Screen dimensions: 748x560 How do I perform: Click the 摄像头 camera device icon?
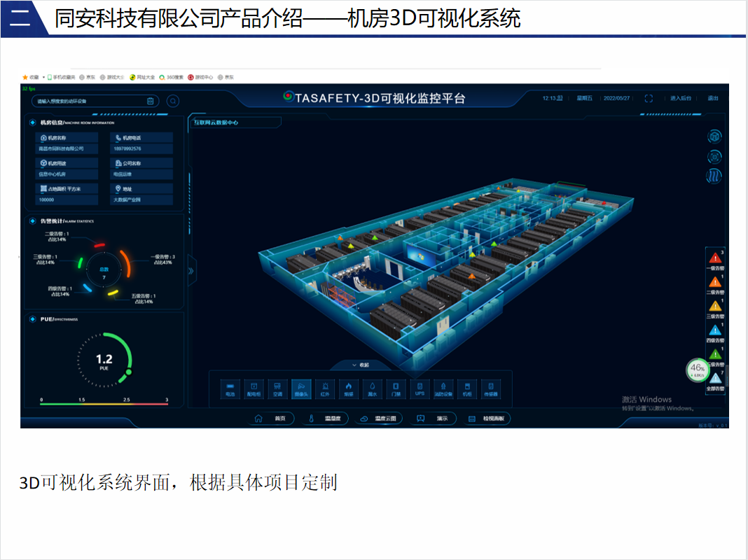pyautogui.click(x=301, y=388)
